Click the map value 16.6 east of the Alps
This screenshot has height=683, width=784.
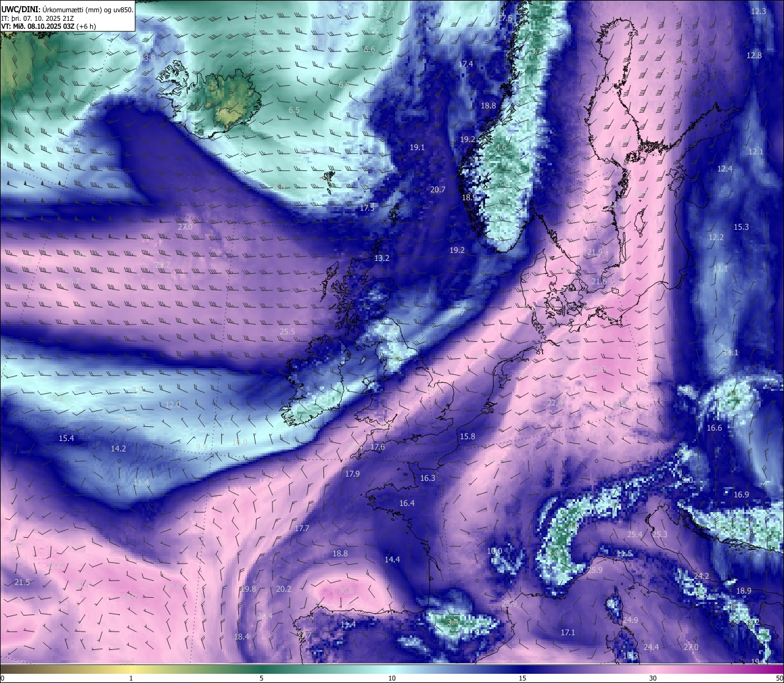pos(714,428)
